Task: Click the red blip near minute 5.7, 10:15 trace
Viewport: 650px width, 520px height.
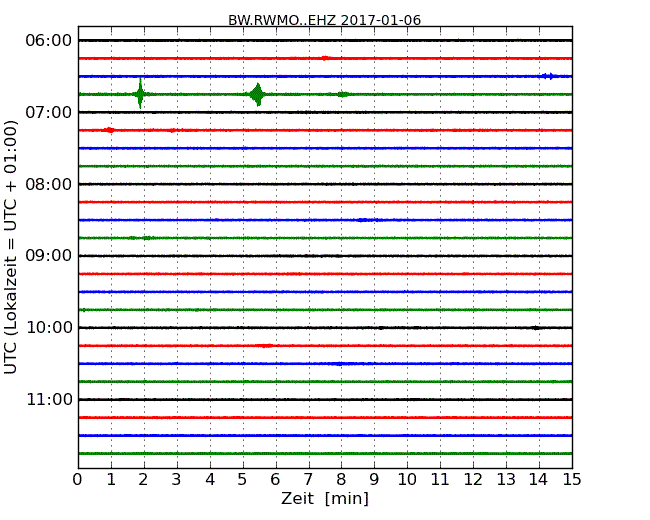Action: click(x=266, y=345)
